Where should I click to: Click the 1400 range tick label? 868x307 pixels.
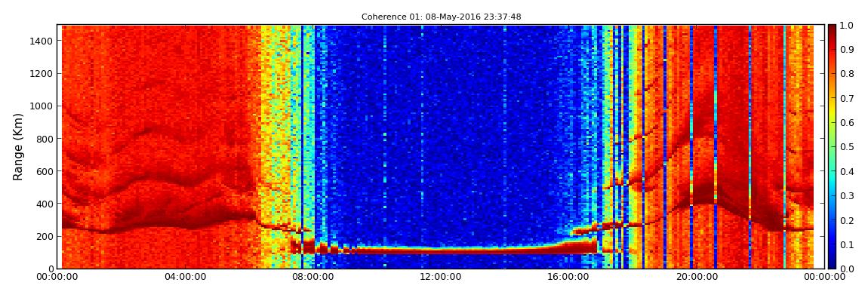pos(42,41)
